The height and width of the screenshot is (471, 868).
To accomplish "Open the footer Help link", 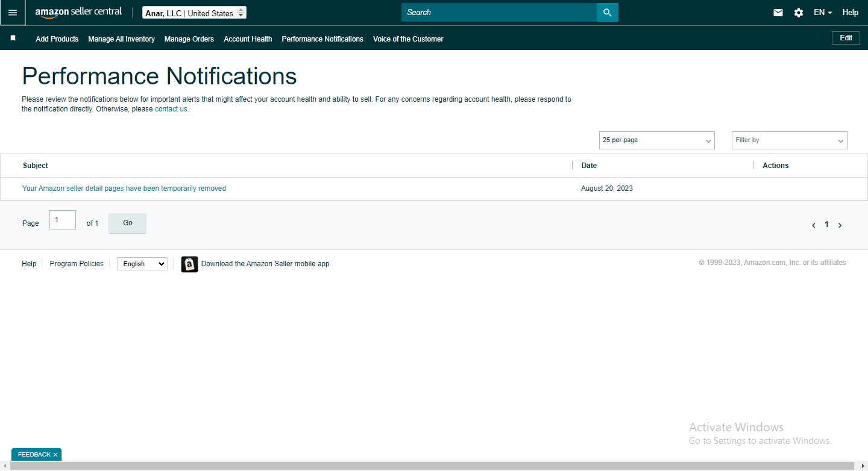I will point(29,264).
